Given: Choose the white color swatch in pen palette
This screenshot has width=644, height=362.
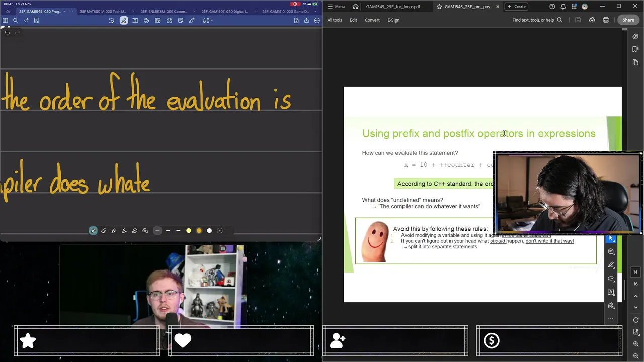Looking at the screenshot, I should pos(209,231).
